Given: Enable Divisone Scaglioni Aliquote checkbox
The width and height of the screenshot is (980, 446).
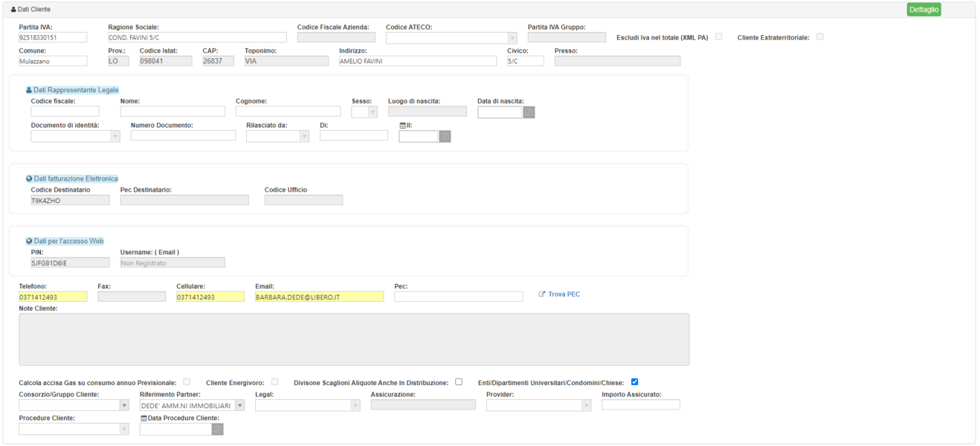Looking at the screenshot, I should pos(459,382).
